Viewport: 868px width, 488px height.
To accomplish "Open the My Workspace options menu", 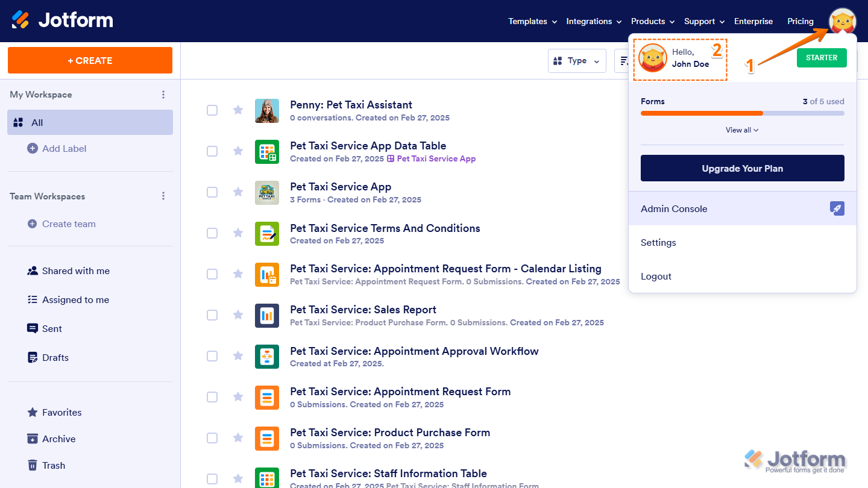I will coord(163,95).
